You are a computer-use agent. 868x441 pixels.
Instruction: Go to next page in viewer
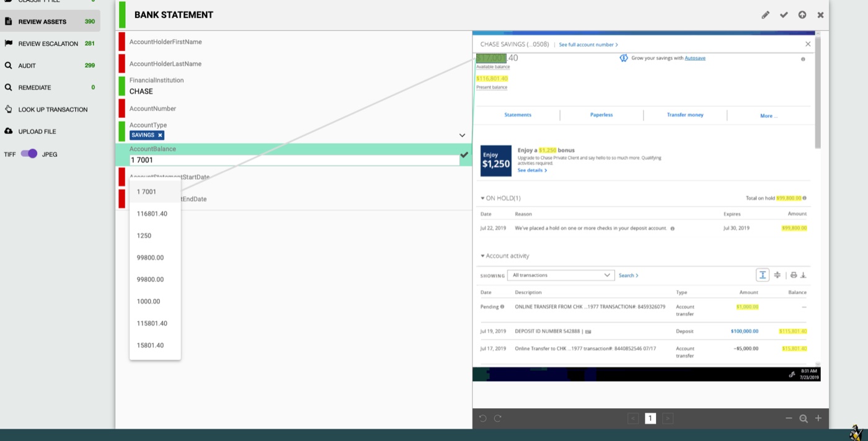668,419
